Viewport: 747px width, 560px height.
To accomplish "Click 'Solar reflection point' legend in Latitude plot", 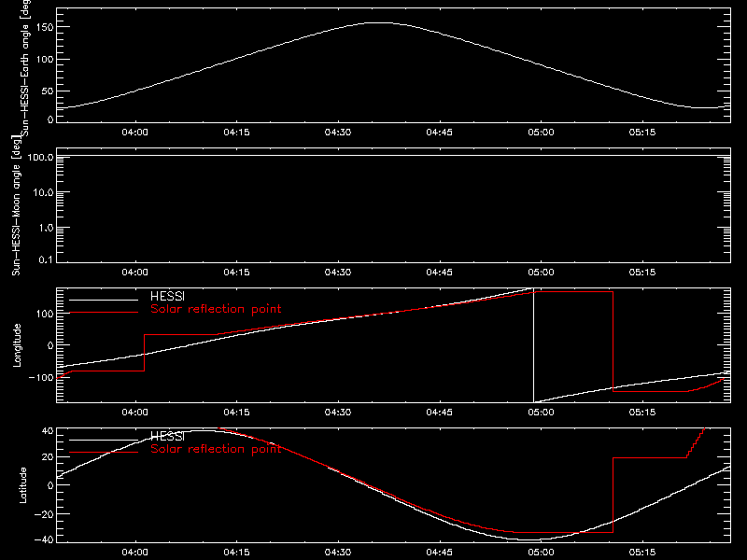I will (216, 449).
